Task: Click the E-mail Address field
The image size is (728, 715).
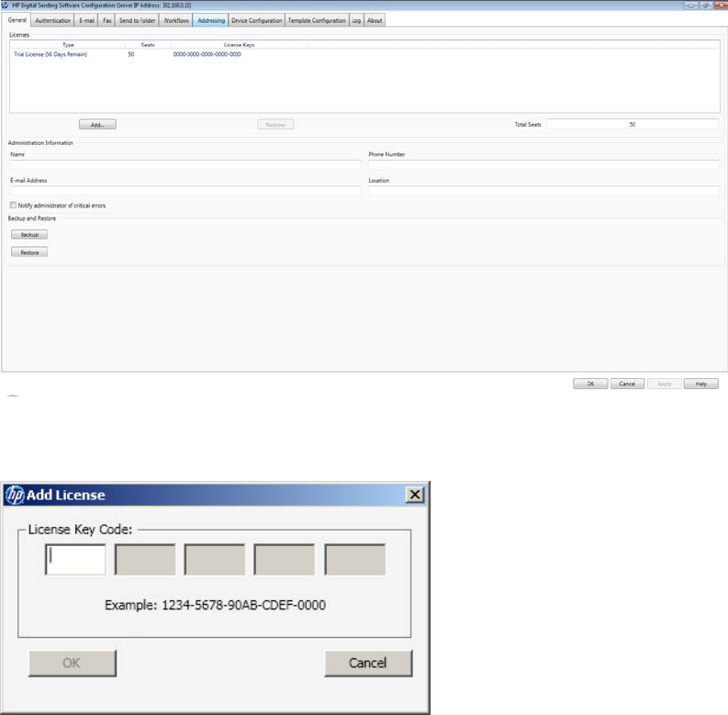Action: point(185,191)
